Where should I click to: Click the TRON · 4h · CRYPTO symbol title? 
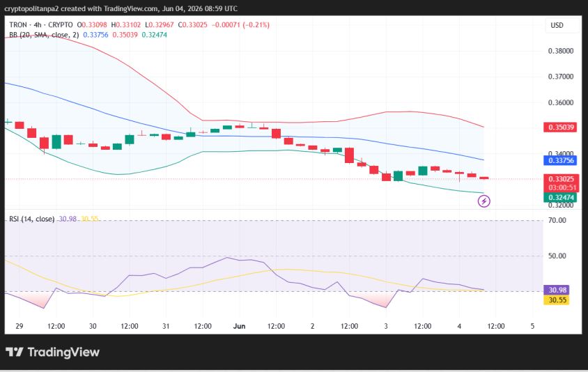click(41, 25)
